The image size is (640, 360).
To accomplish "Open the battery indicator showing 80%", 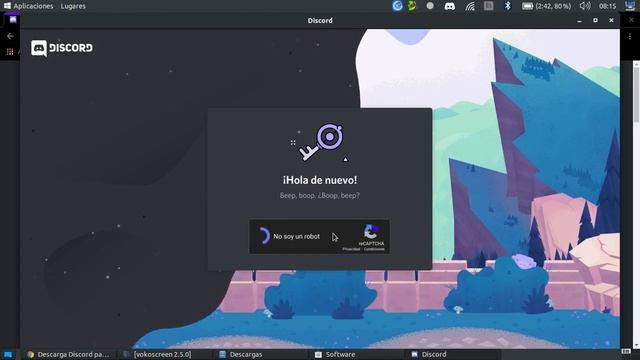I will pyautogui.click(x=547, y=6).
